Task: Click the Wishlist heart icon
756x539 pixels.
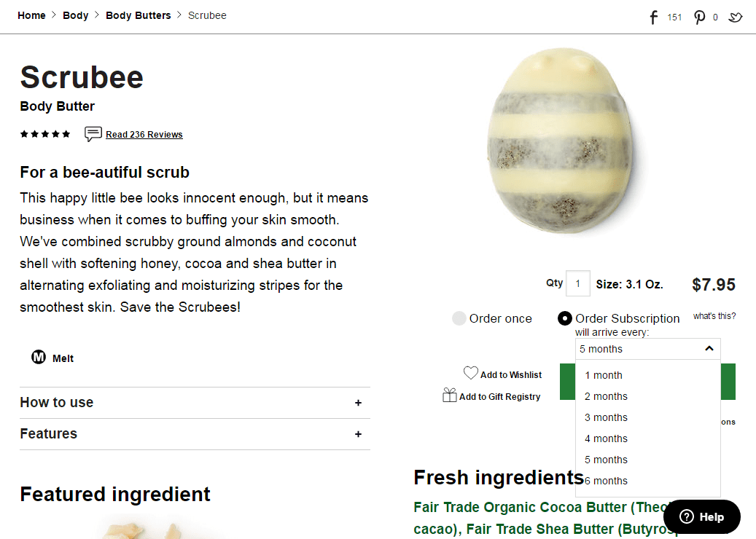Action: (471, 374)
